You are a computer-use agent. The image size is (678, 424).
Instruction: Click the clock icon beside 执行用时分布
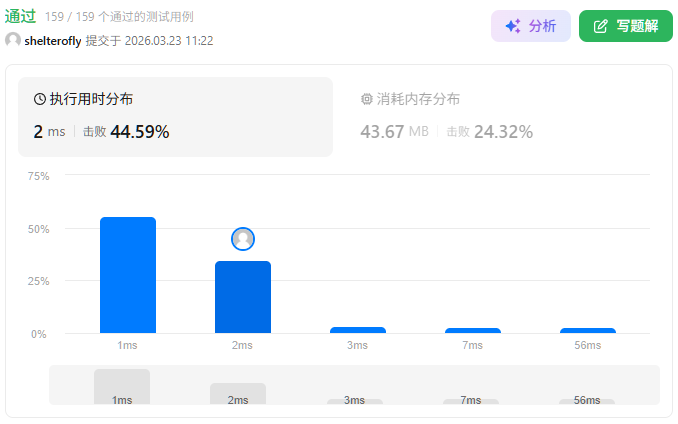(40, 99)
